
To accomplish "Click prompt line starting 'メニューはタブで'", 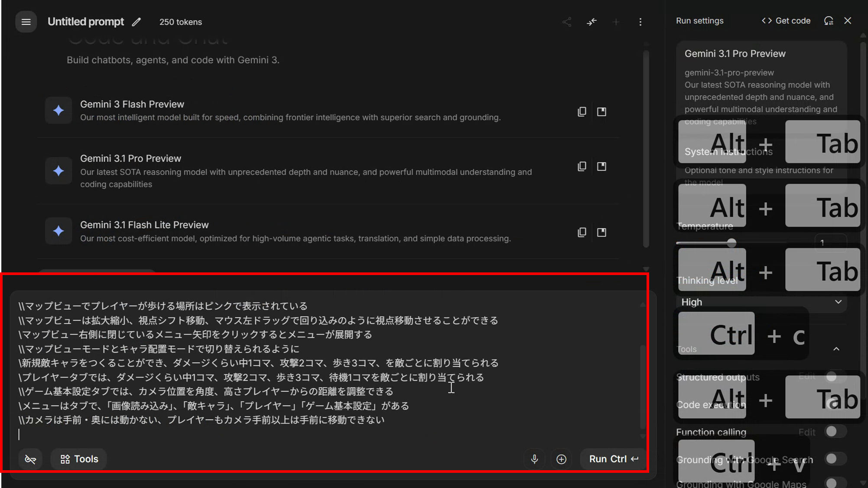I will point(214,406).
